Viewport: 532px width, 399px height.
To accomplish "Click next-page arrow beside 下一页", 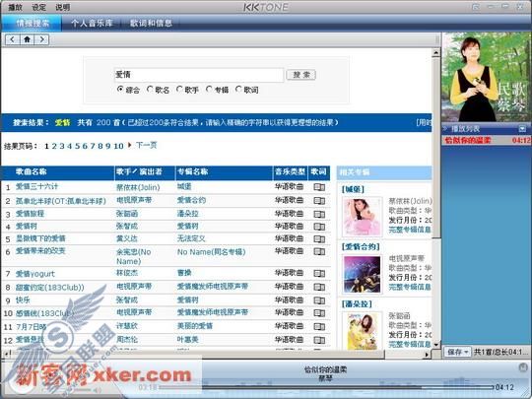I will click(130, 145).
